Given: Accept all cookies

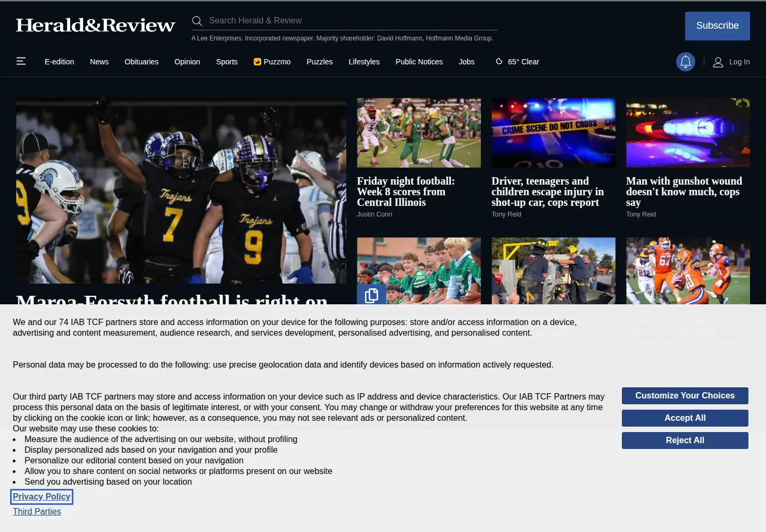Looking at the screenshot, I should 685,418.
